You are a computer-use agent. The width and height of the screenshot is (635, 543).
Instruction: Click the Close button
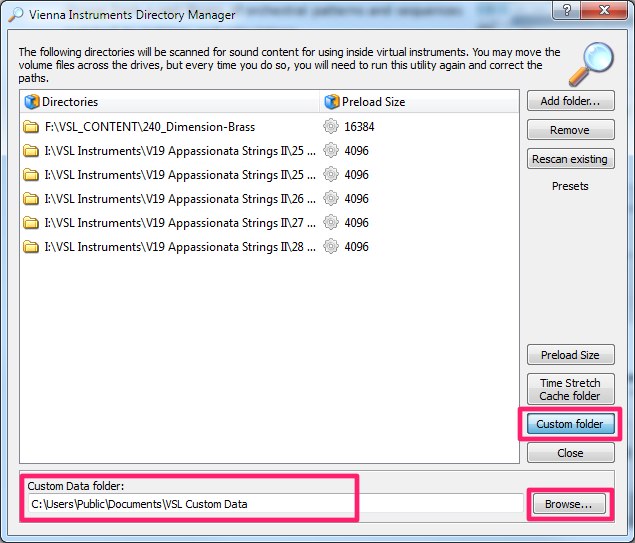(571, 453)
